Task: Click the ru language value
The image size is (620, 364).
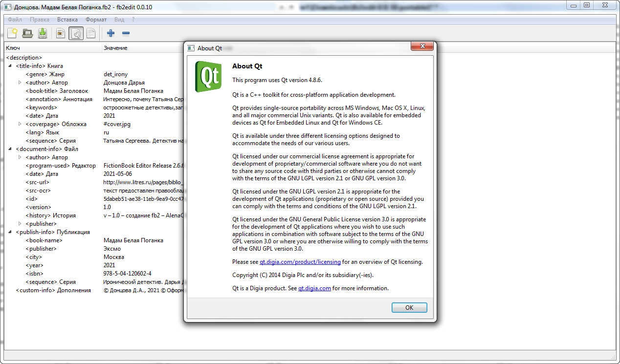Action: (106, 132)
